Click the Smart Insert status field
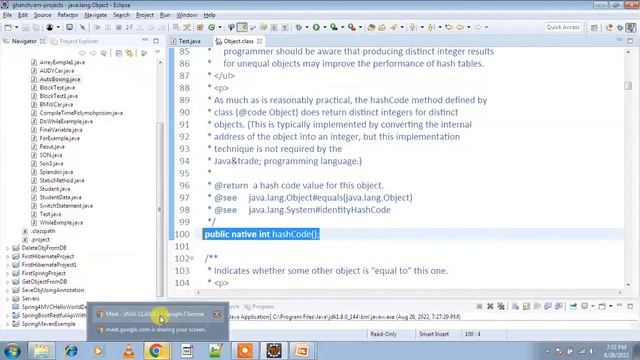 pos(433,334)
